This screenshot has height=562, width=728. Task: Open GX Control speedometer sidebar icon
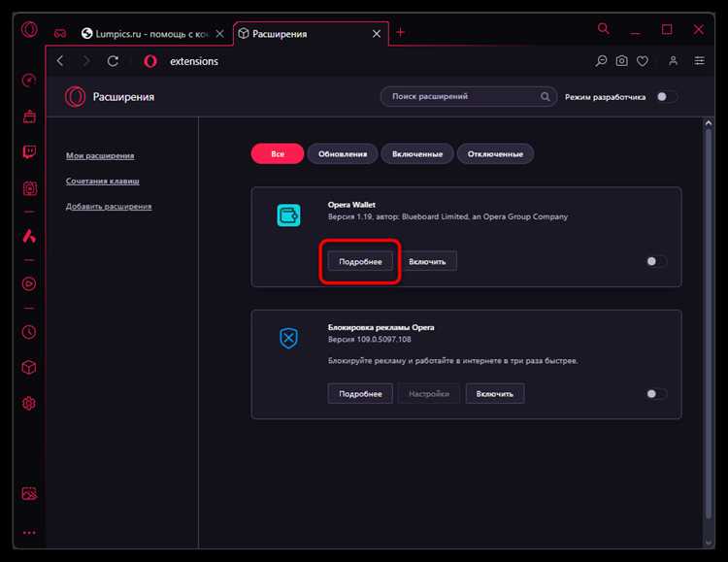(x=29, y=81)
